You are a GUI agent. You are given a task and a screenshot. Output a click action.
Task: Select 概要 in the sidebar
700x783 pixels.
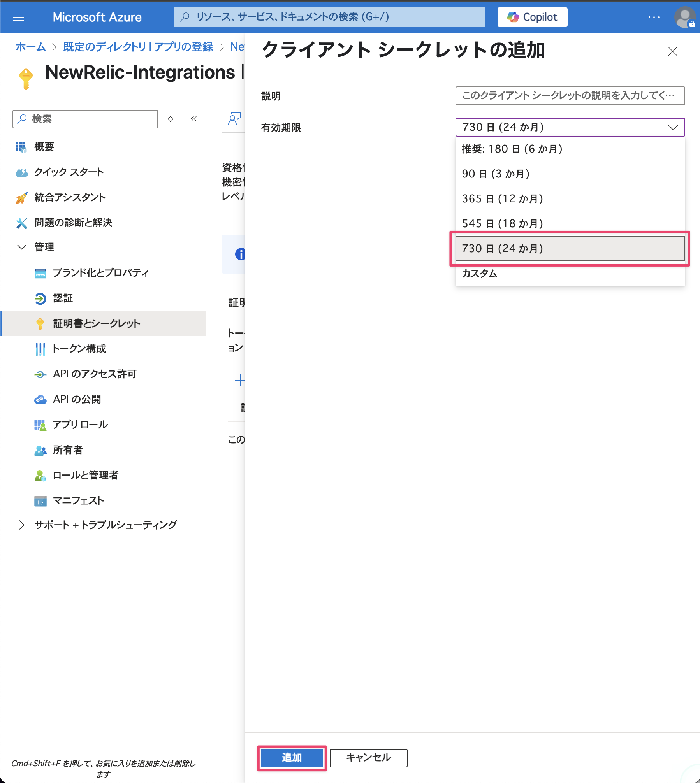click(43, 146)
